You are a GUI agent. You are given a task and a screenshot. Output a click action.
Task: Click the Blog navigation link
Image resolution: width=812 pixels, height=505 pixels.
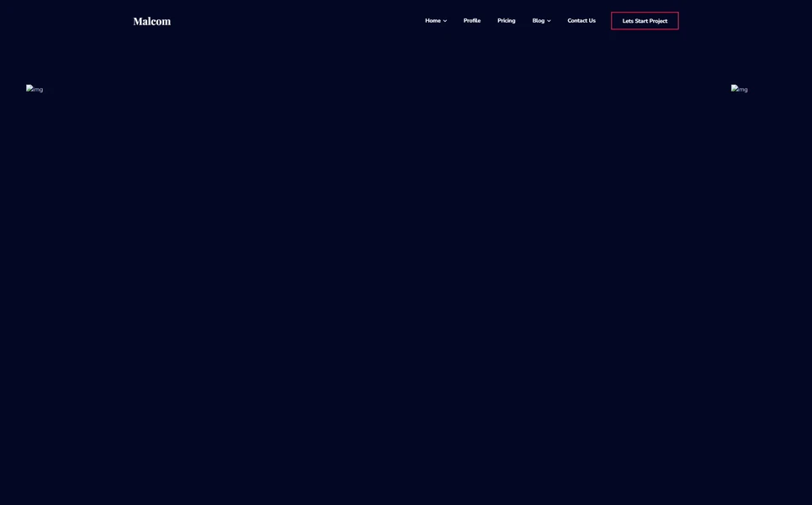coord(539,19)
